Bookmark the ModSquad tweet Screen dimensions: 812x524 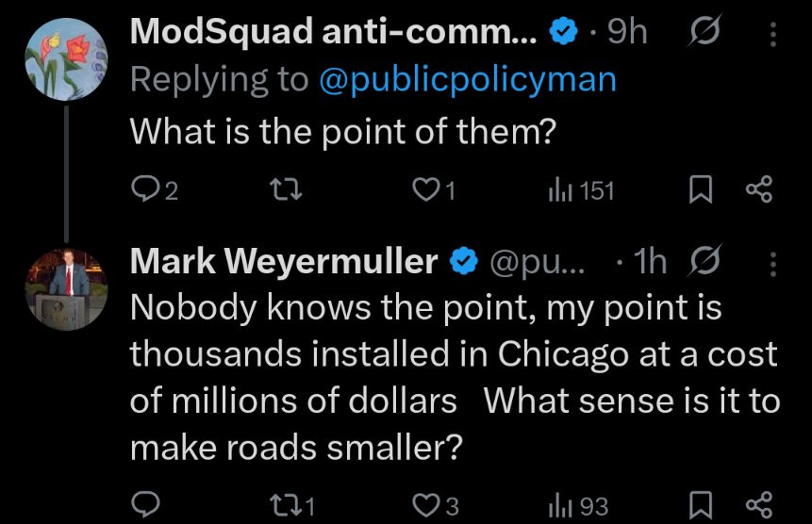(699, 191)
